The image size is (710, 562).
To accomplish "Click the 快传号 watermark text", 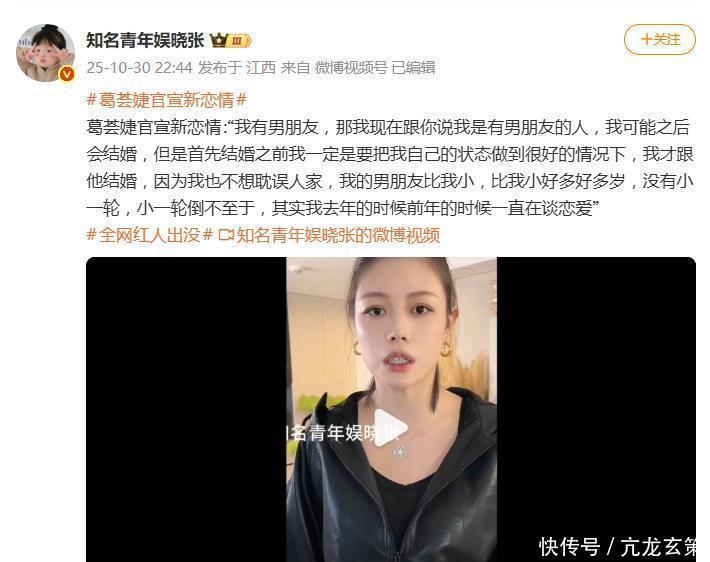I will pos(569,547).
